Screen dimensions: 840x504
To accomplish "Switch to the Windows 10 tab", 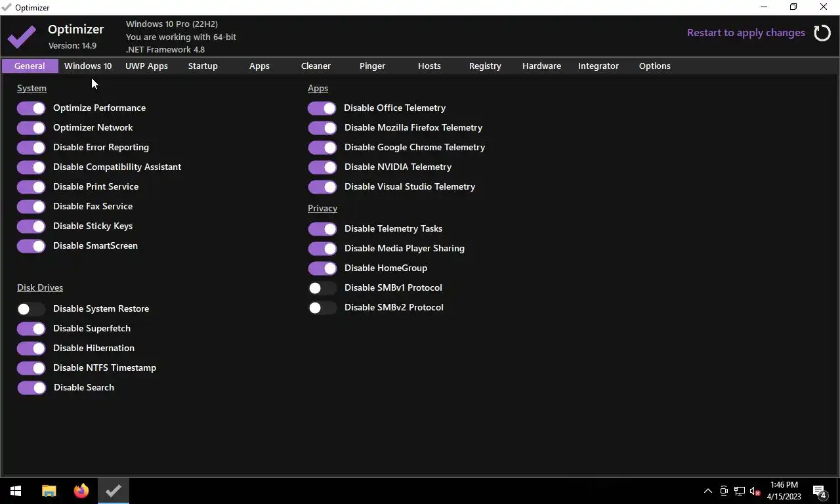I will coord(88,66).
